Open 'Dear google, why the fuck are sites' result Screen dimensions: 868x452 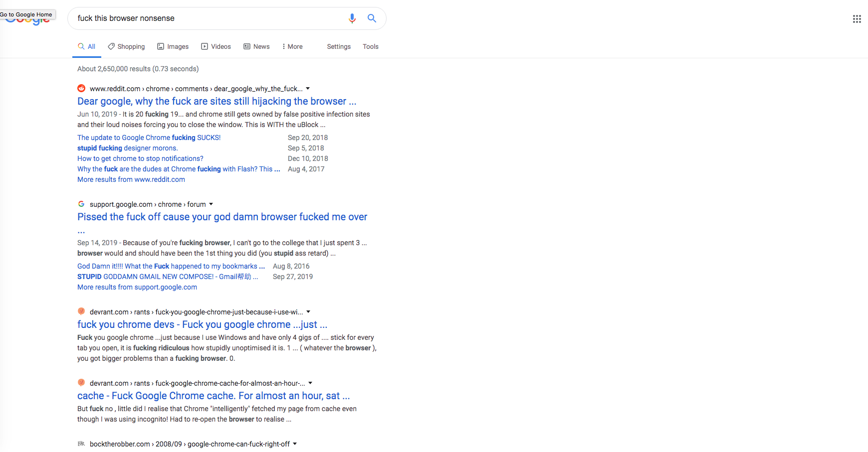(x=217, y=101)
